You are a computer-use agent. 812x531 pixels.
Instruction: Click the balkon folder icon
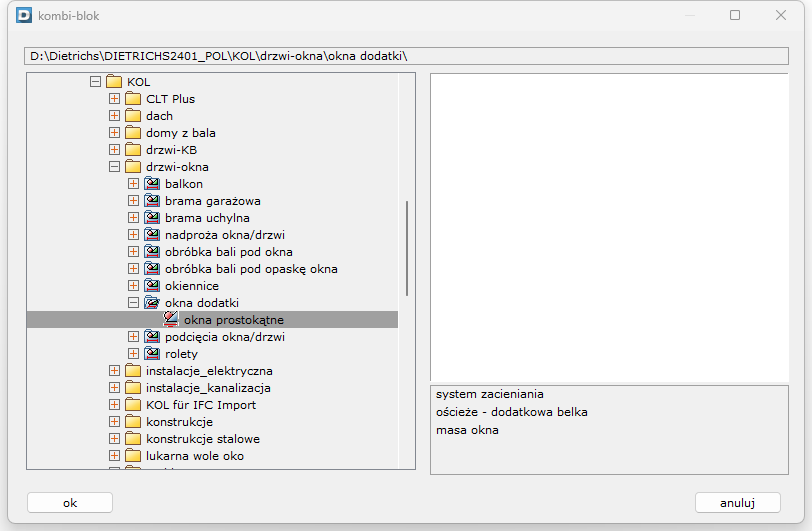(152, 184)
